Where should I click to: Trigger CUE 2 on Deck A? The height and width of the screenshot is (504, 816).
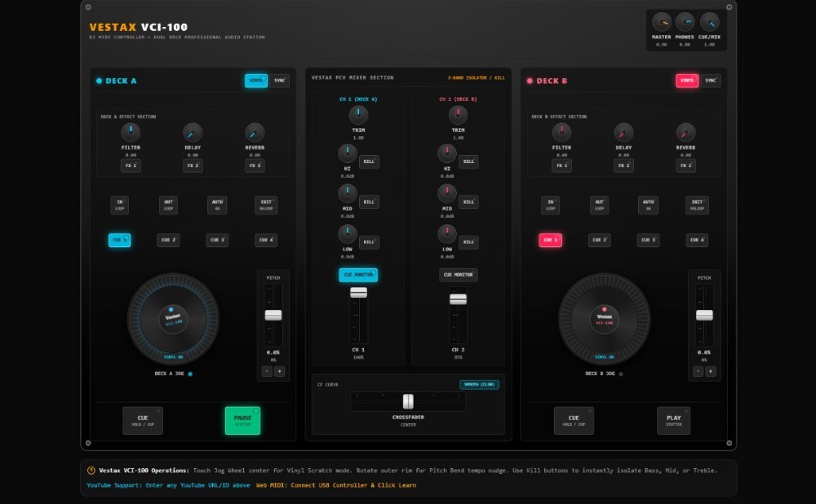pyautogui.click(x=168, y=240)
